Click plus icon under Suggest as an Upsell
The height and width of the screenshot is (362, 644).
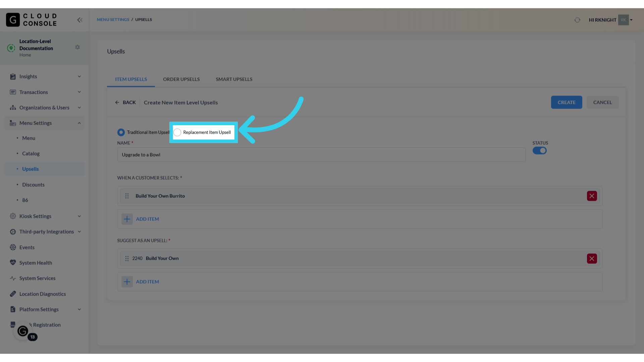(x=127, y=282)
